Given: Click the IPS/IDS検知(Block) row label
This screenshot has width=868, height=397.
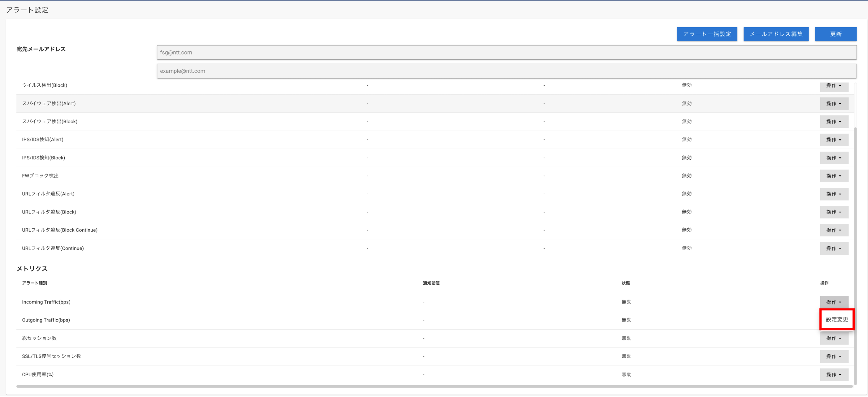Looking at the screenshot, I should click(x=43, y=158).
